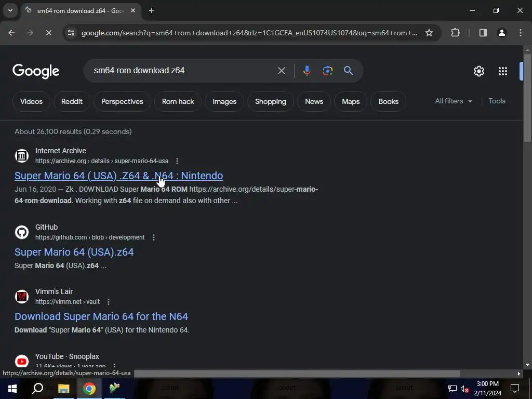This screenshot has width=532, height=399.
Task: Switch to Chrome in the taskbar
Action: 89,389
